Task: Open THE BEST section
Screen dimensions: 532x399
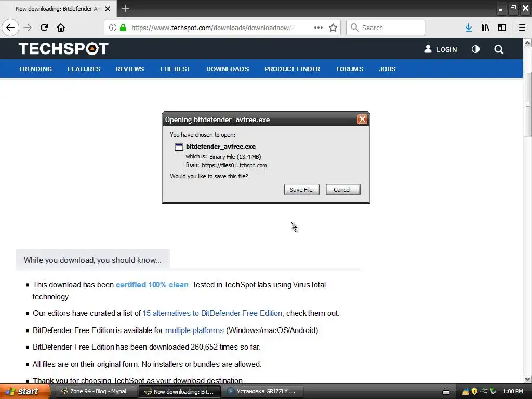Action: pyautogui.click(x=175, y=69)
